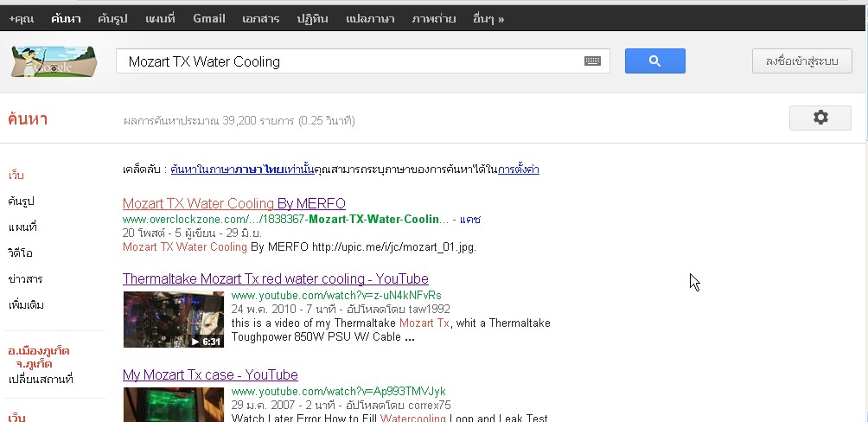This screenshot has width=868, height=422.
Task: Select ค้นรูป in the left sidebar
Action: click(x=21, y=201)
